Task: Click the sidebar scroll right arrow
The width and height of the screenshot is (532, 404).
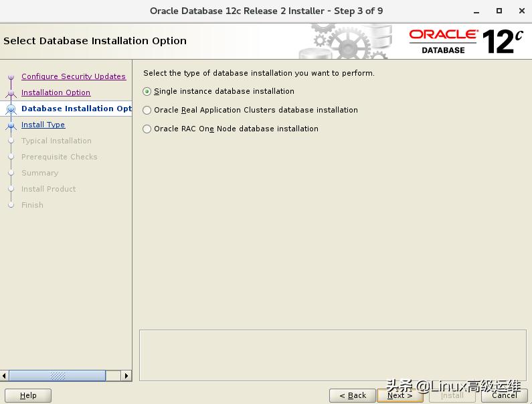Action: click(x=126, y=376)
